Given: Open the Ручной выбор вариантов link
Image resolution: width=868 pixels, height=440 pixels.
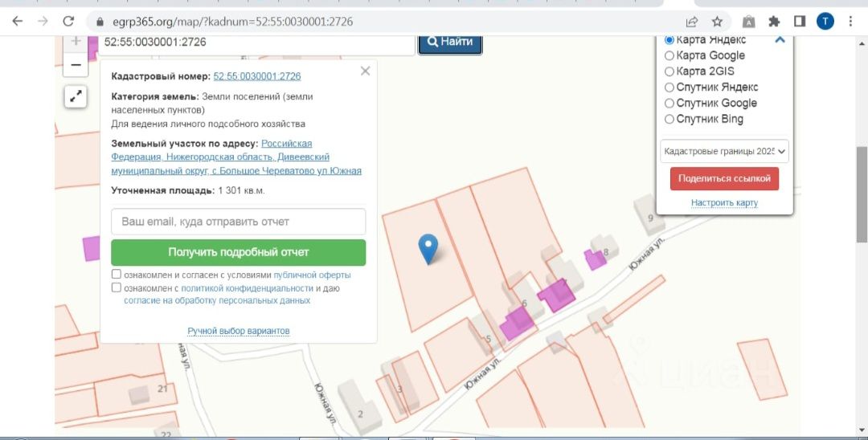Looking at the screenshot, I should coord(238,331).
